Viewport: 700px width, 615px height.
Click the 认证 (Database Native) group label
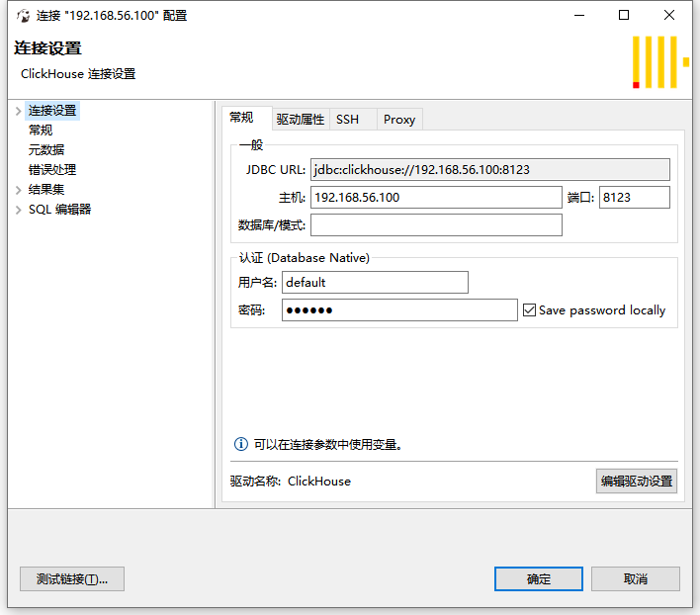(304, 257)
